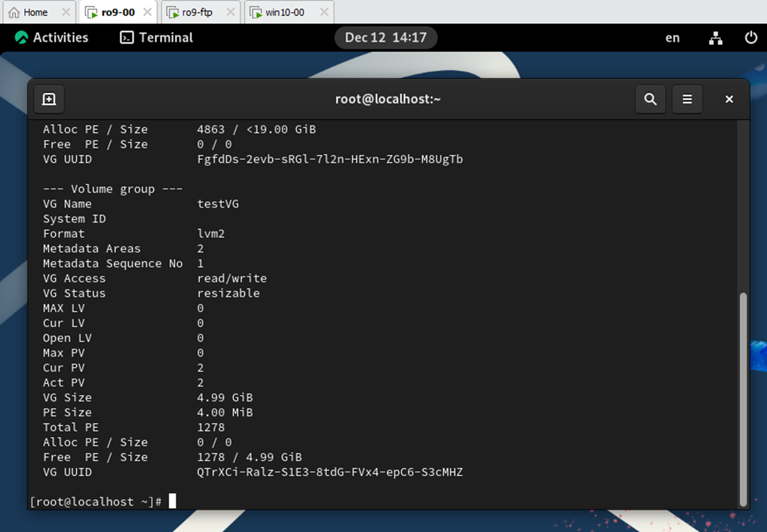The width and height of the screenshot is (767, 532).
Task: Click the terminal scrollbar thumb
Action: (743, 399)
